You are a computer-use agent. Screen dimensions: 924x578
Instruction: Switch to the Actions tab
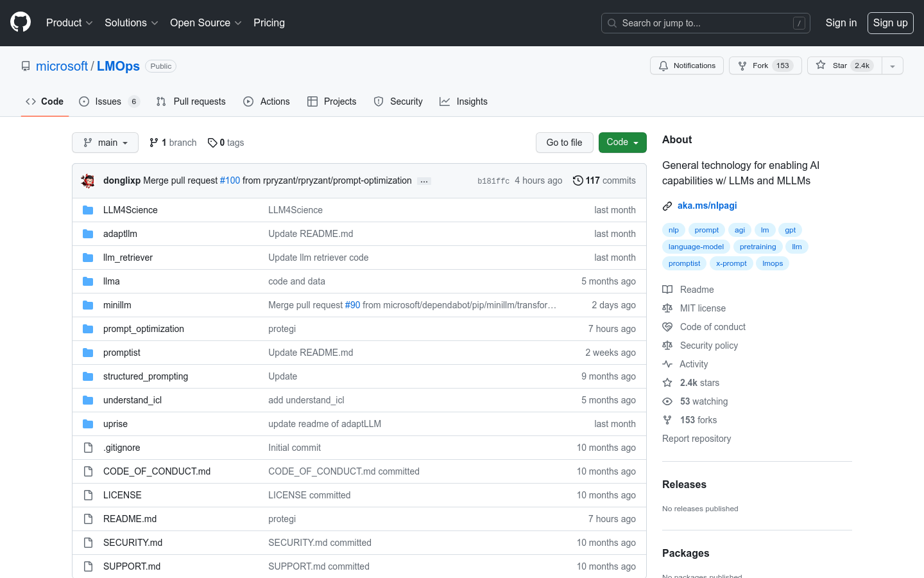tap(267, 101)
